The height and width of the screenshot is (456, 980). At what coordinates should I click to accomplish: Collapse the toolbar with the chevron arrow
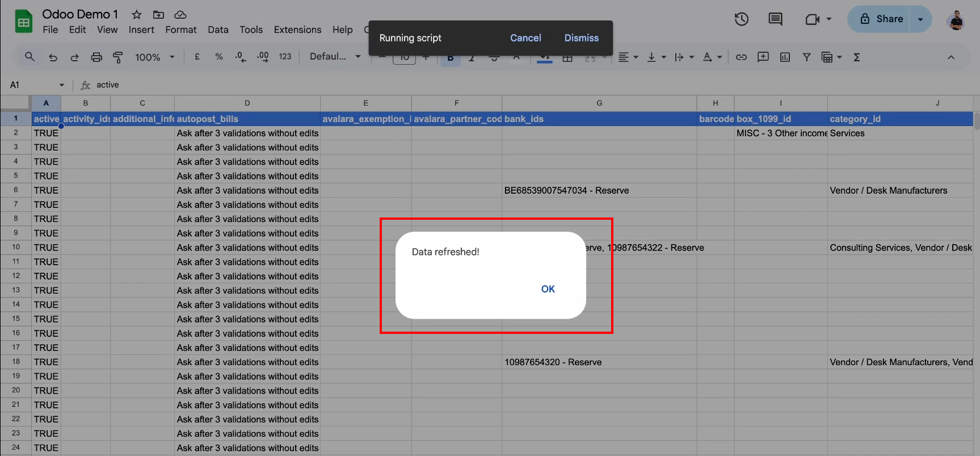(x=951, y=57)
